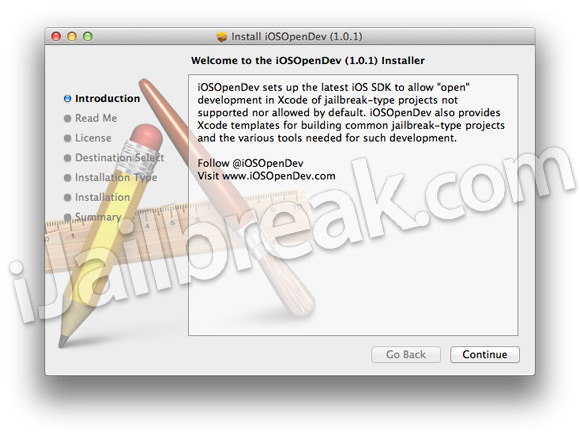Click the Summary step bullet
This screenshot has height=438, width=580.
pyautogui.click(x=67, y=217)
